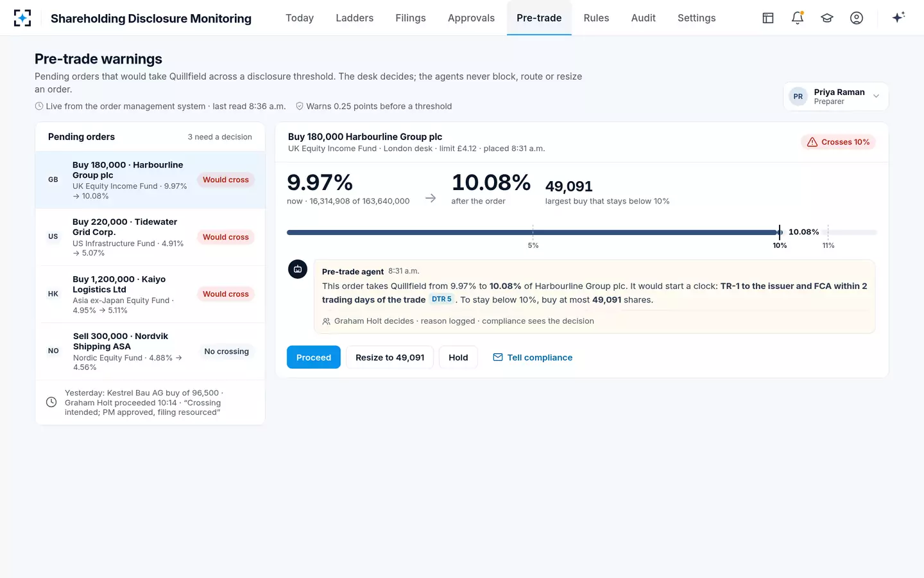The image size is (924, 578).
Task: Open notifications bell
Action: point(798,18)
